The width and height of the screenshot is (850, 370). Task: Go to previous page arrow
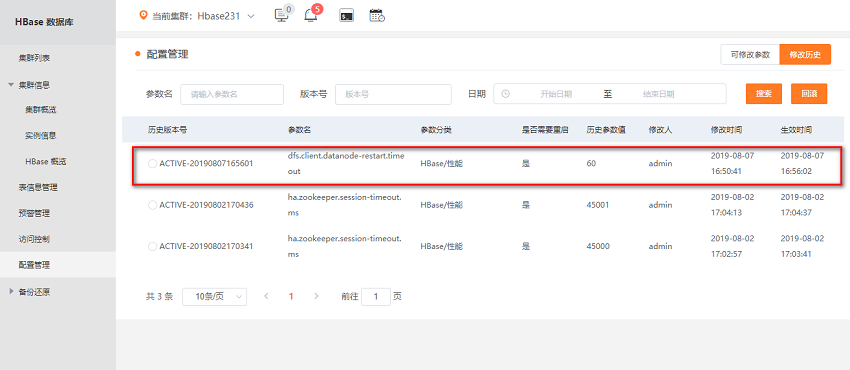[266, 296]
